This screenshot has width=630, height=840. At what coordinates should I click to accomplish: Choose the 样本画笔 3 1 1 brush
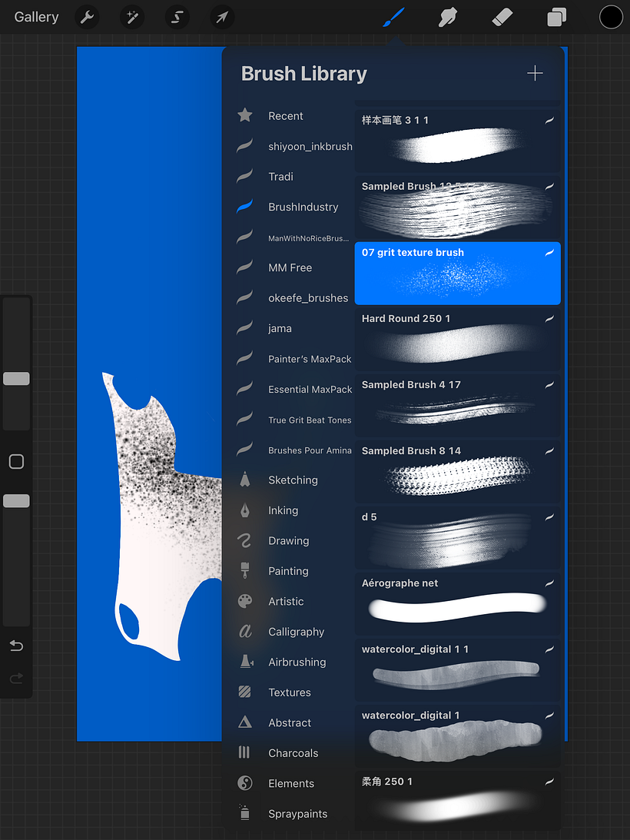point(457,141)
